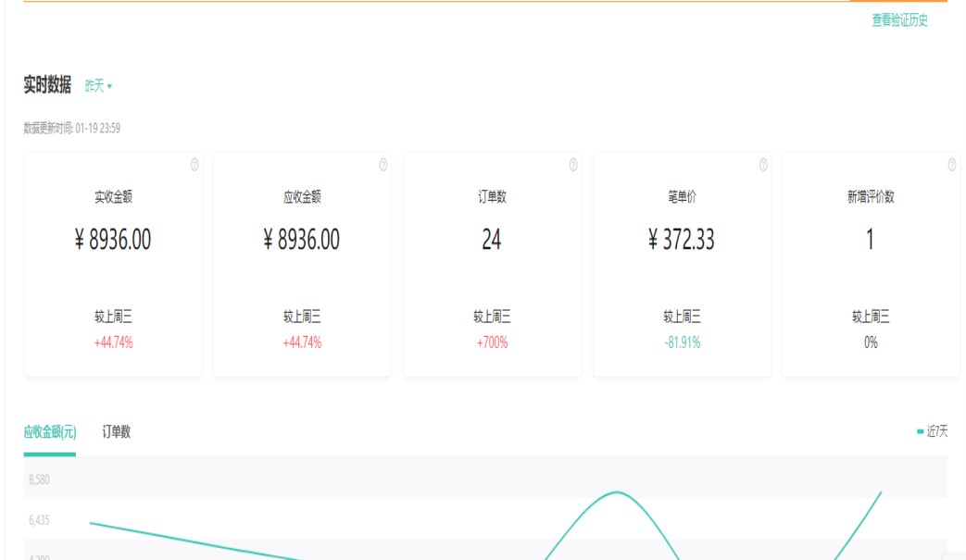Image resolution: width=966 pixels, height=560 pixels.
Task: Click the 实收金额 value ¥ 8936.00
Action: (113, 240)
